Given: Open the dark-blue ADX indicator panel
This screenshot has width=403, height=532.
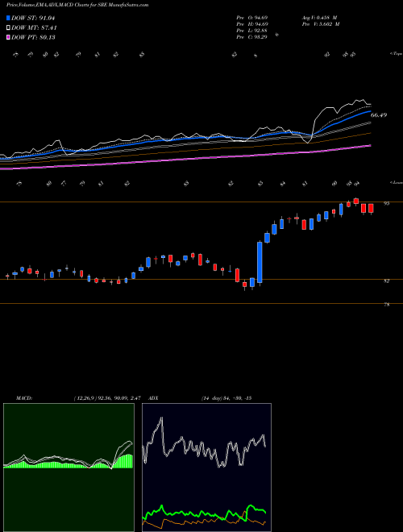Looking at the screenshot, I should pyautogui.click(x=206, y=468).
